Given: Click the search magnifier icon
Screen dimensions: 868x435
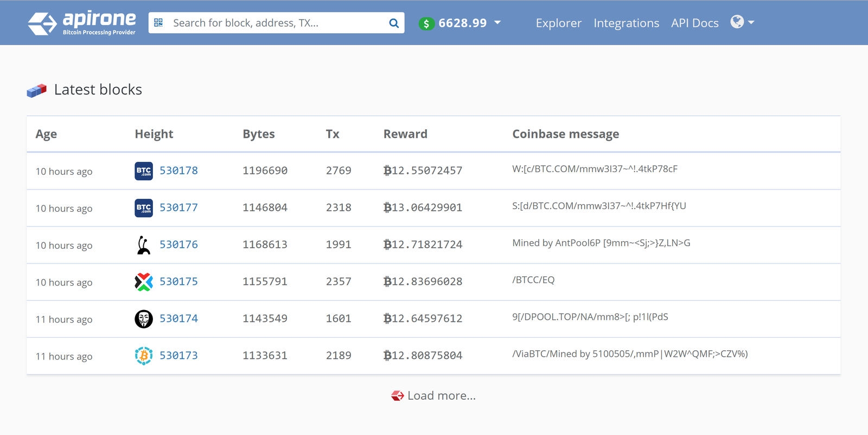Looking at the screenshot, I should click(393, 23).
